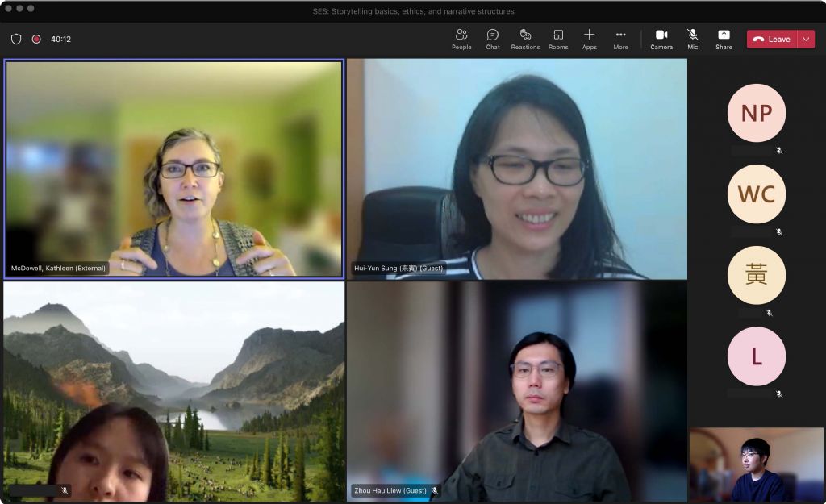Click the Hui-Yun Sung (Guest) name label
The width and height of the screenshot is (826, 504).
[398, 268]
